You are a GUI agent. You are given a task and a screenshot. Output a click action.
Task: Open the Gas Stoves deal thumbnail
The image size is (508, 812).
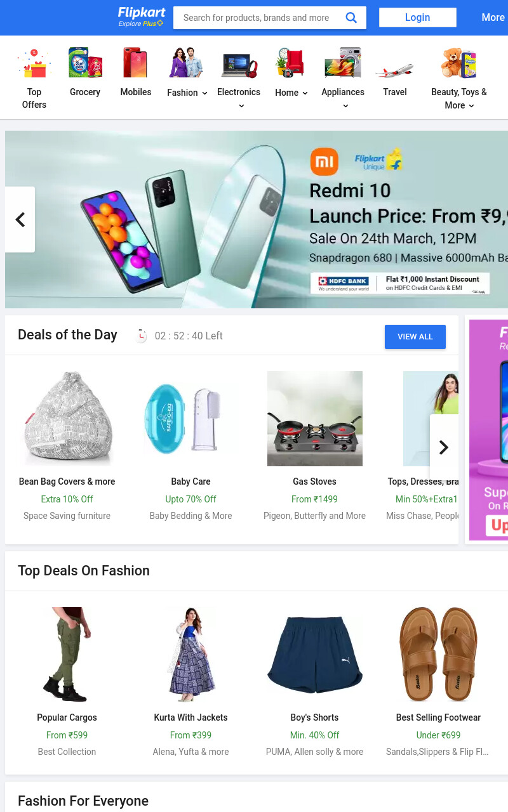[315, 419]
